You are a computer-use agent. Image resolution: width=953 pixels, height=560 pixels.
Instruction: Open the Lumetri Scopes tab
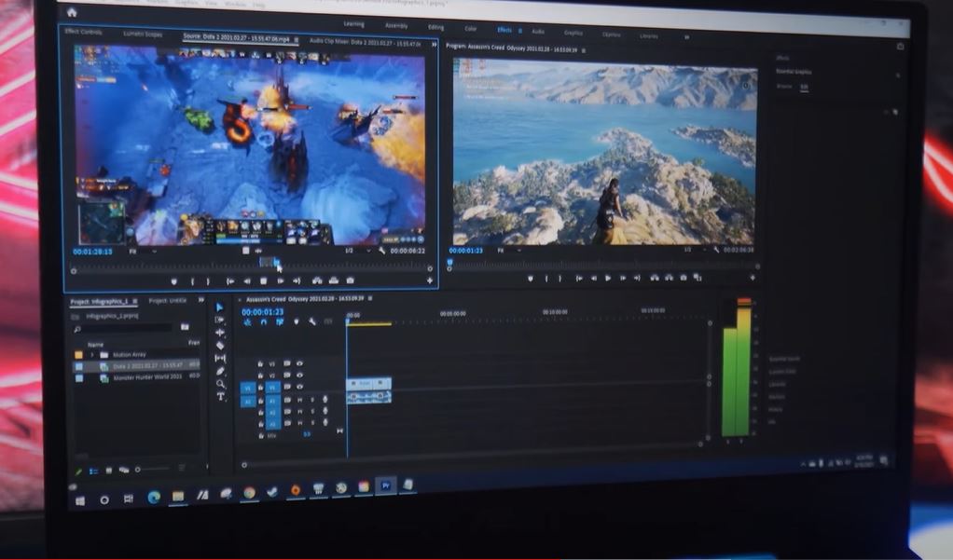(143, 34)
